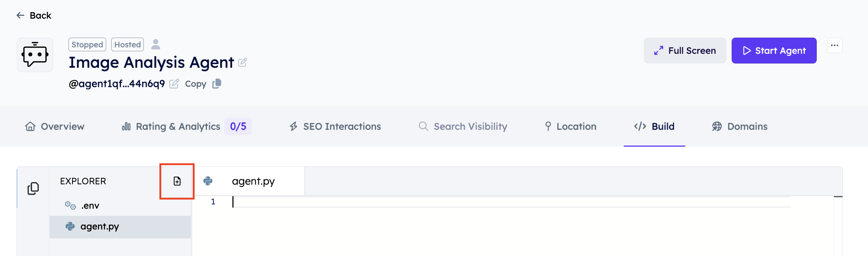Open the Domains tab
Screen dimensions: 868x256
[740, 127]
